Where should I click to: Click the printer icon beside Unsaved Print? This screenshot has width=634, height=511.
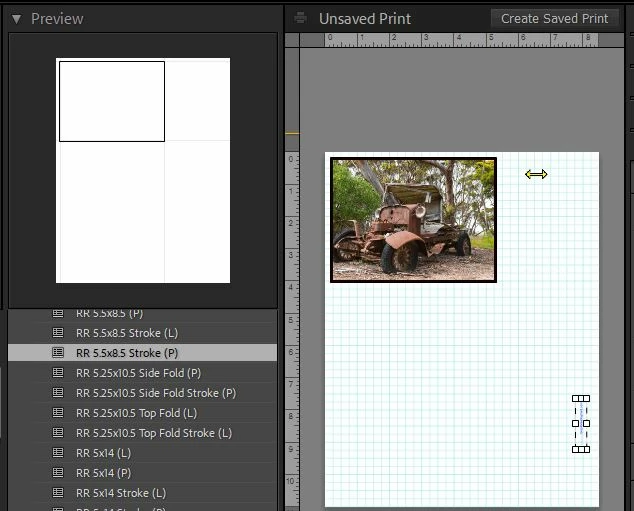(x=300, y=18)
